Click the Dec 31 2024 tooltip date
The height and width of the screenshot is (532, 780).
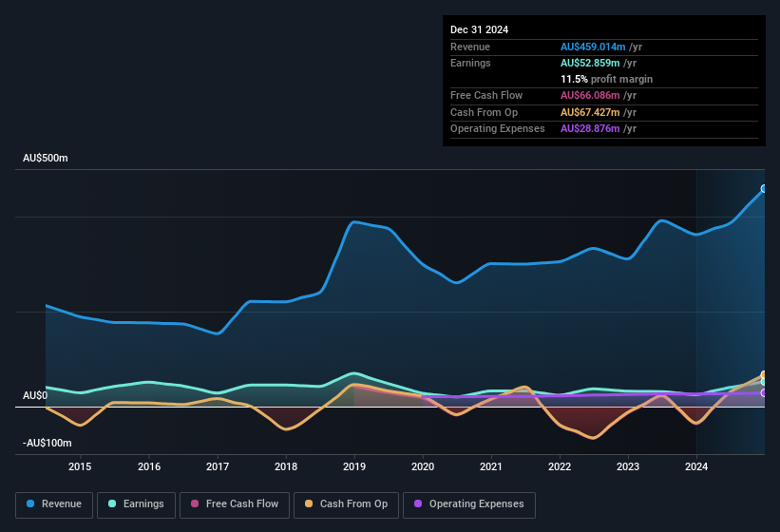tap(479, 29)
